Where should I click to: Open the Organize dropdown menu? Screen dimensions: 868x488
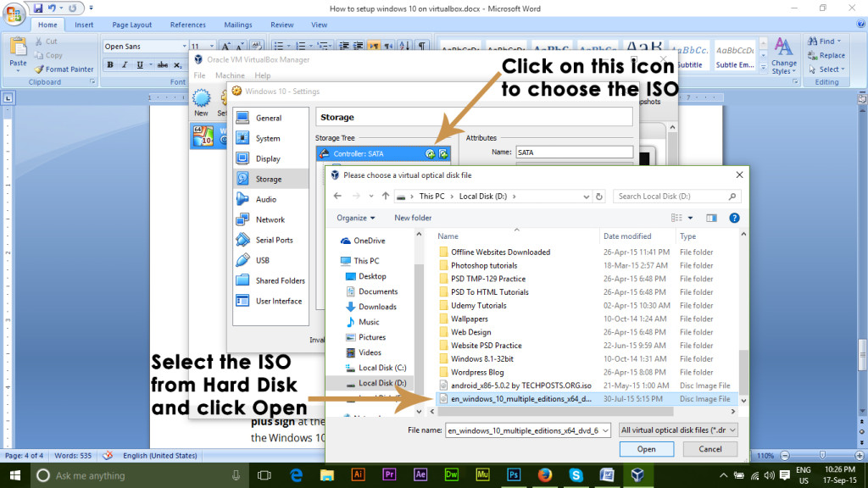coord(355,218)
